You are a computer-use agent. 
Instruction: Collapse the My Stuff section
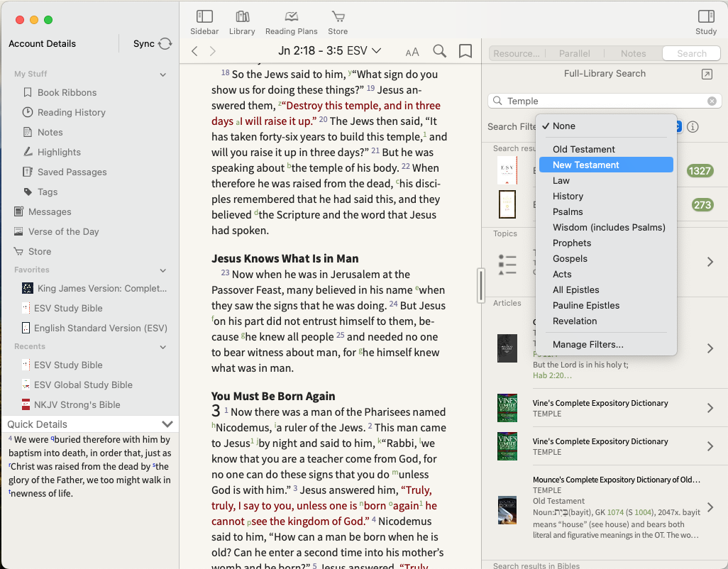point(162,74)
